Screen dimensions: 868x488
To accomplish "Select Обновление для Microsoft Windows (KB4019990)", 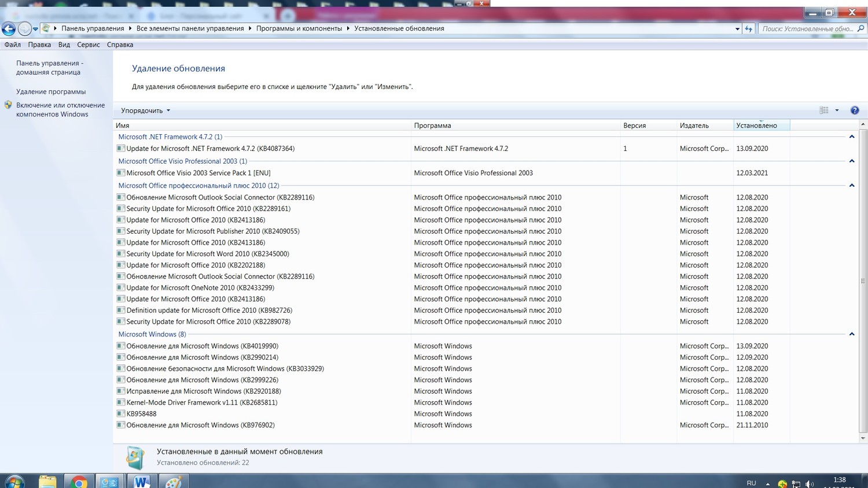I will click(x=203, y=346).
